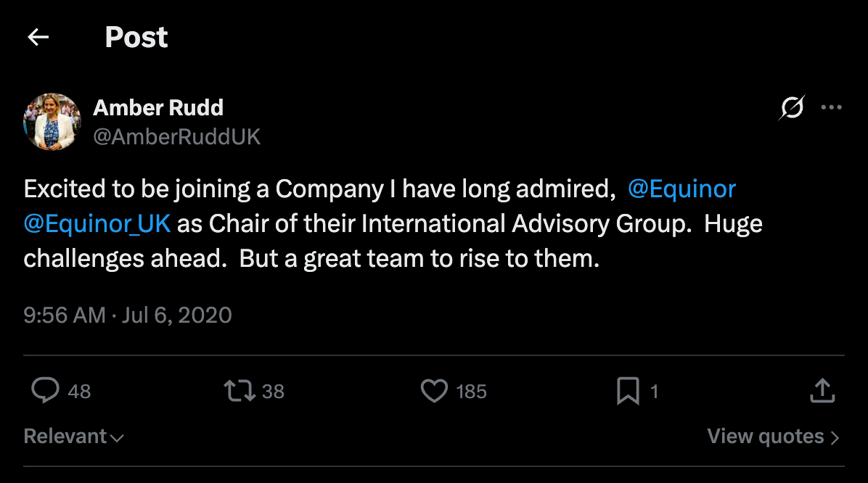This screenshot has height=483, width=868.
Task: Open the @Equinor mention link
Action: click(x=681, y=189)
